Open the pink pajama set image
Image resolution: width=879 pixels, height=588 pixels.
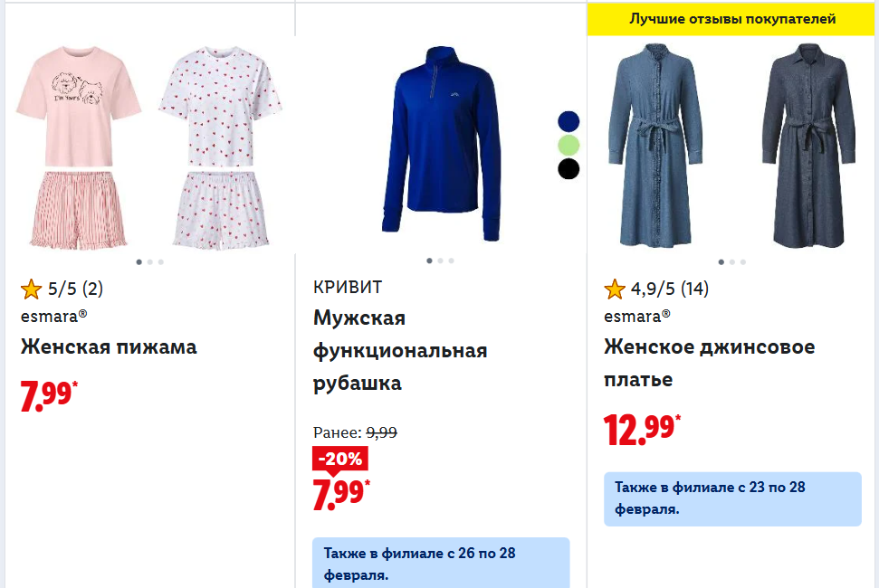[x=76, y=149]
